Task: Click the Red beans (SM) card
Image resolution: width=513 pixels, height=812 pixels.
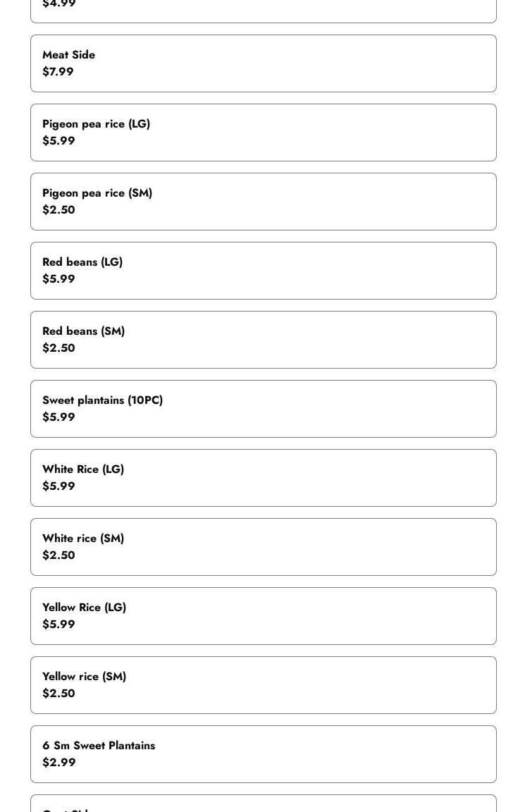Action: (x=263, y=340)
